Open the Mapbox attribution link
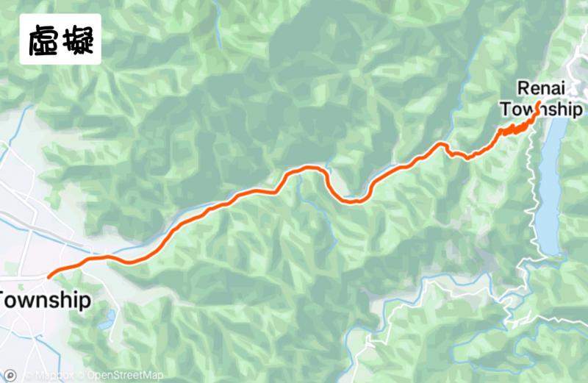The width and height of the screenshot is (588, 383). click(54, 376)
